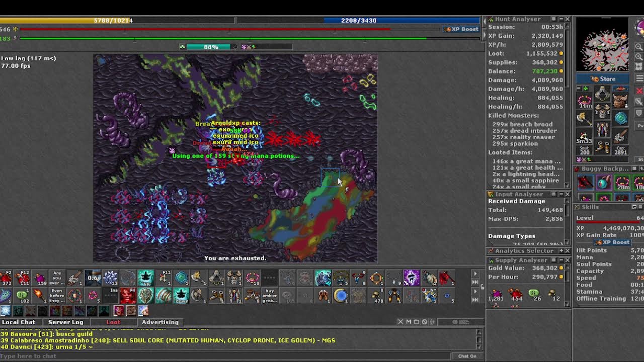This screenshot has height=362, width=644.
Task: Minimize the Supply Analyser panel
Action: click(560, 260)
